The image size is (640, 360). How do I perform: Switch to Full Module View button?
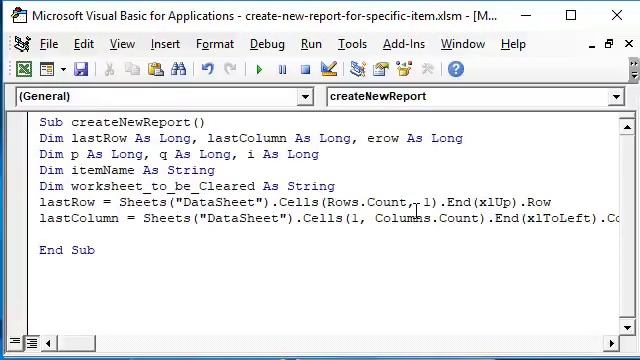[x=32, y=343]
